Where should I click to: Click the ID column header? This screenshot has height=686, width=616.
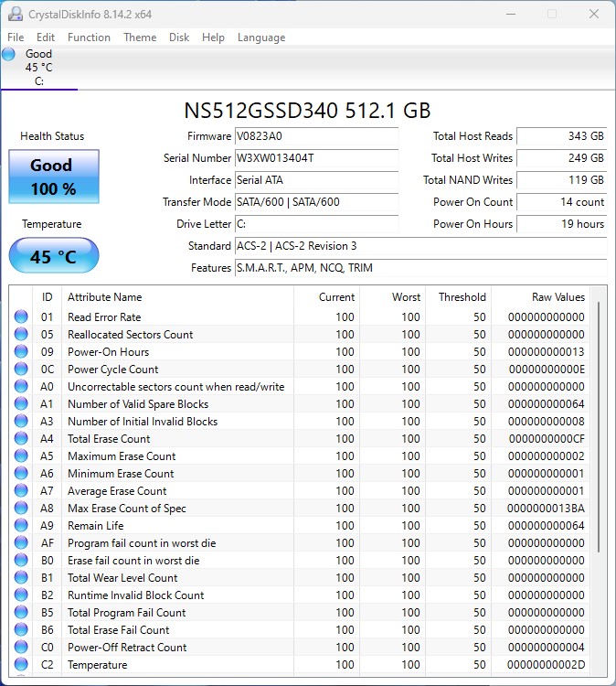pos(48,297)
